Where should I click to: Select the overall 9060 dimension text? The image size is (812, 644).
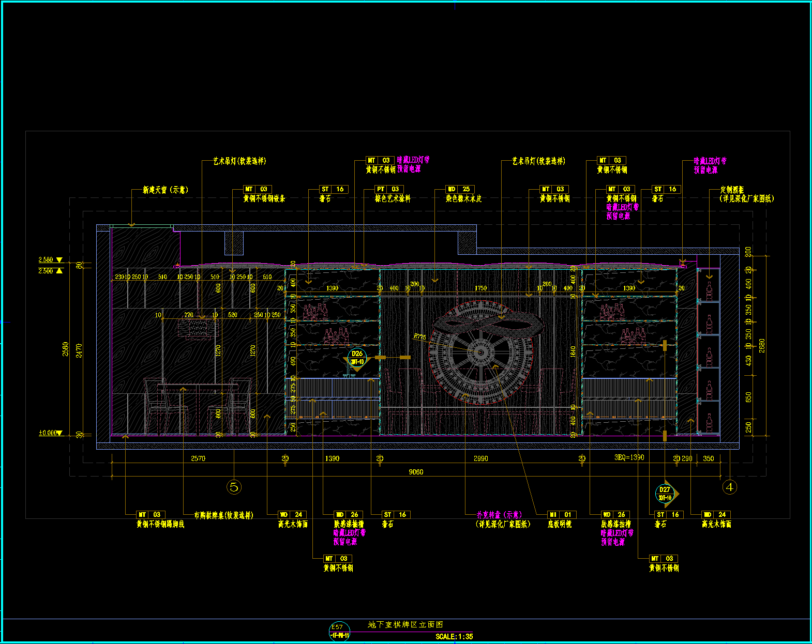(416, 472)
